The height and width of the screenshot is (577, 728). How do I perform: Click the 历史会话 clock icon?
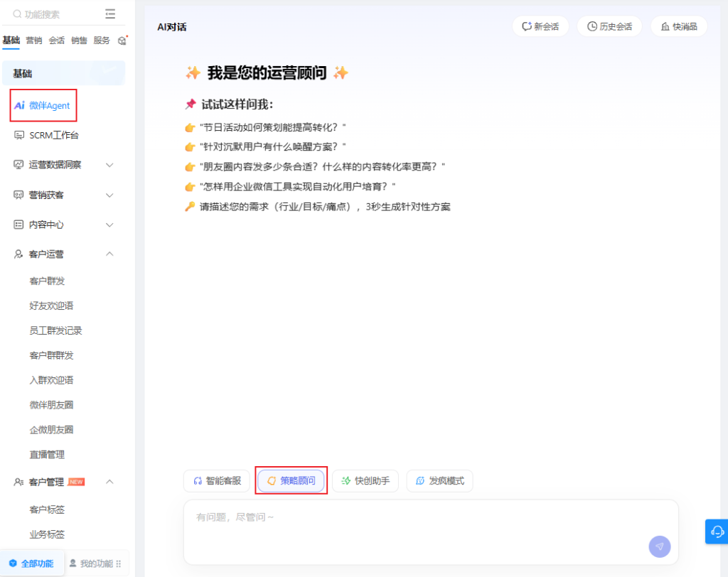tap(592, 26)
